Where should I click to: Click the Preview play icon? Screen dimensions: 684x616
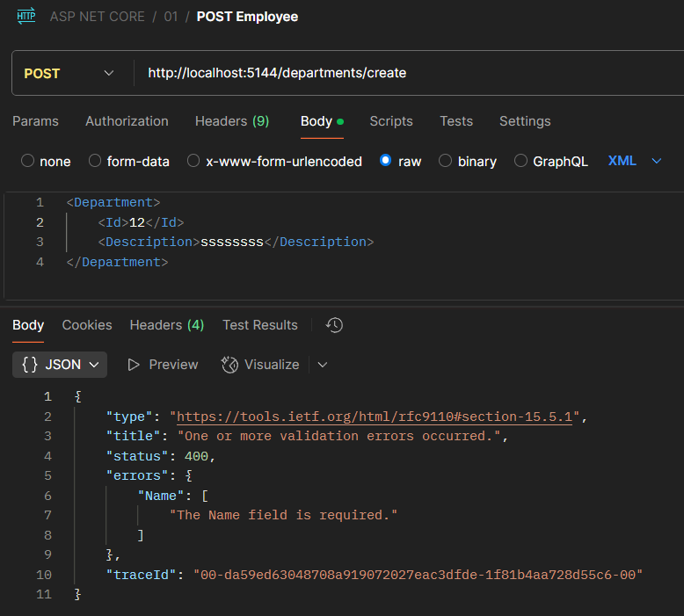click(134, 365)
